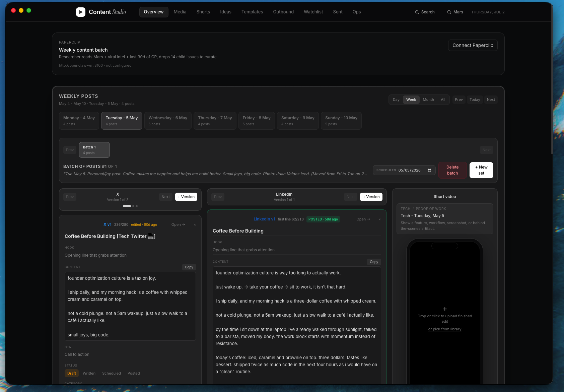Click the plus icon in short video dropzone

[x=445, y=309]
